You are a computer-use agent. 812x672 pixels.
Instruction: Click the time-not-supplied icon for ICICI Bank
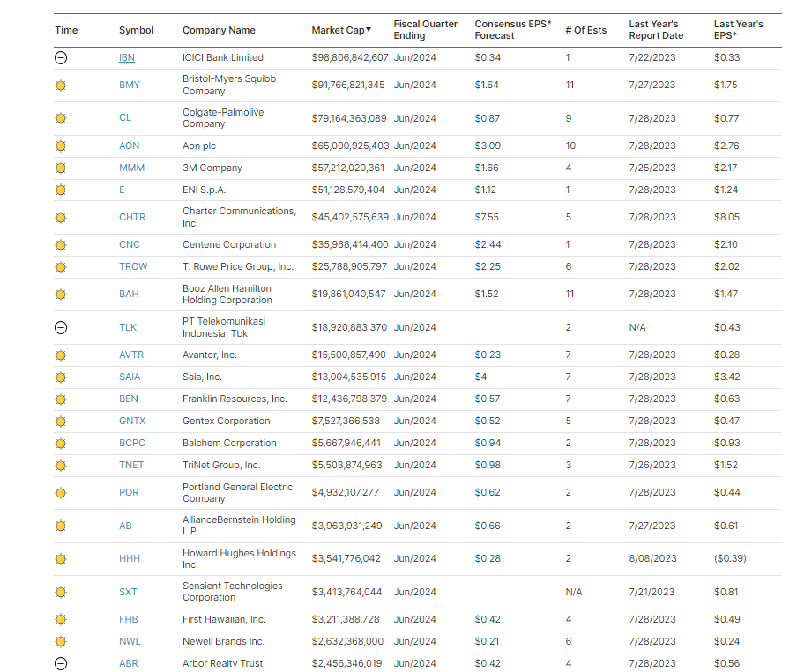[61, 58]
